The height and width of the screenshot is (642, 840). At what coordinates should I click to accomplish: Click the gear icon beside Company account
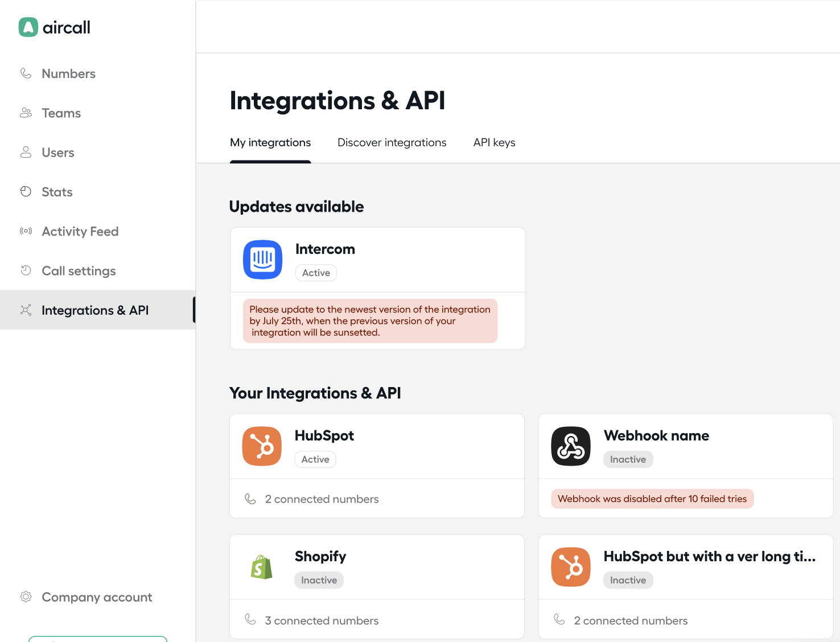pos(26,596)
